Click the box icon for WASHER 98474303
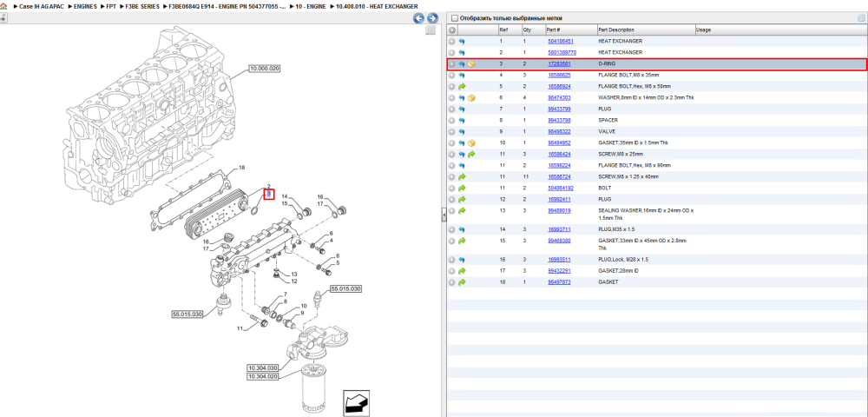868x417 pixels. click(x=471, y=98)
